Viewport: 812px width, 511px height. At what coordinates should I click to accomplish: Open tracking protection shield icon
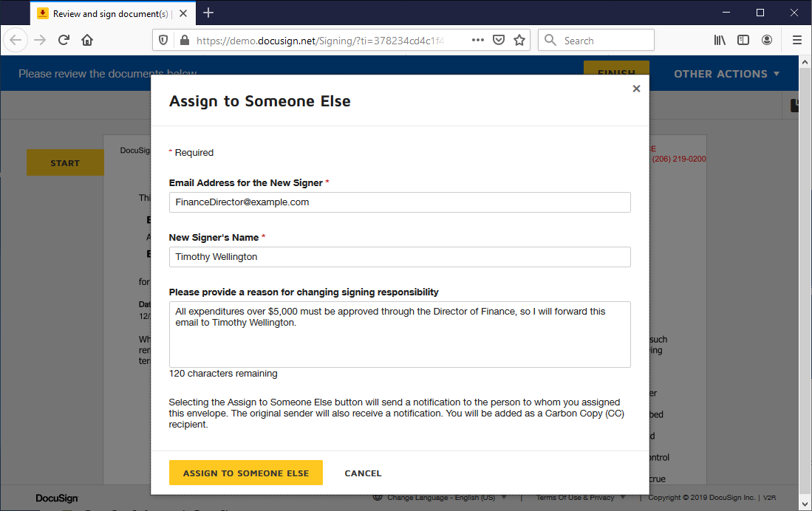pyautogui.click(x=163, y=41)
